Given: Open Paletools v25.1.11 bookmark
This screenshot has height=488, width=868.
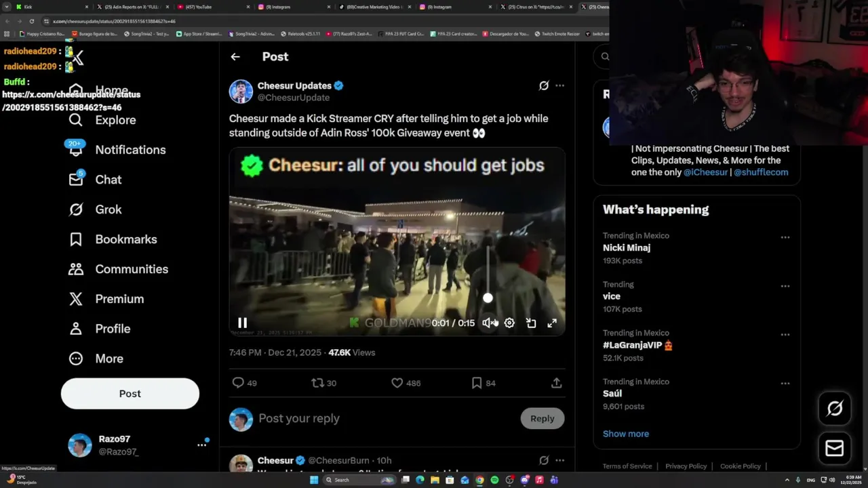Looking at the screenshot, I should point(300,34).
